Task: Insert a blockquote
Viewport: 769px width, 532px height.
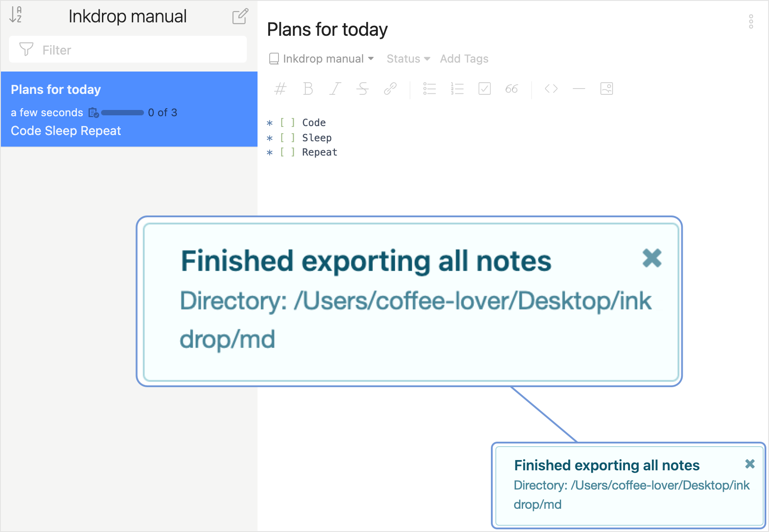Action: [x=511, y=89]
